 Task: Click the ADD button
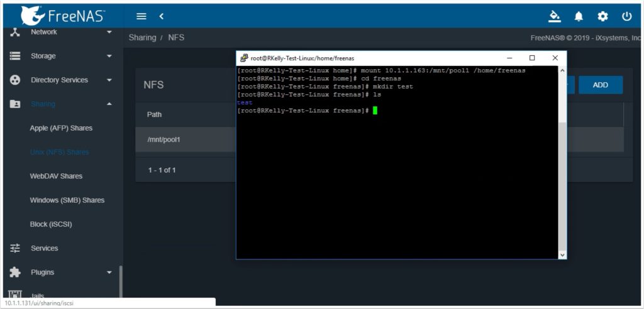pyautogui.click(x=600, y=85)
